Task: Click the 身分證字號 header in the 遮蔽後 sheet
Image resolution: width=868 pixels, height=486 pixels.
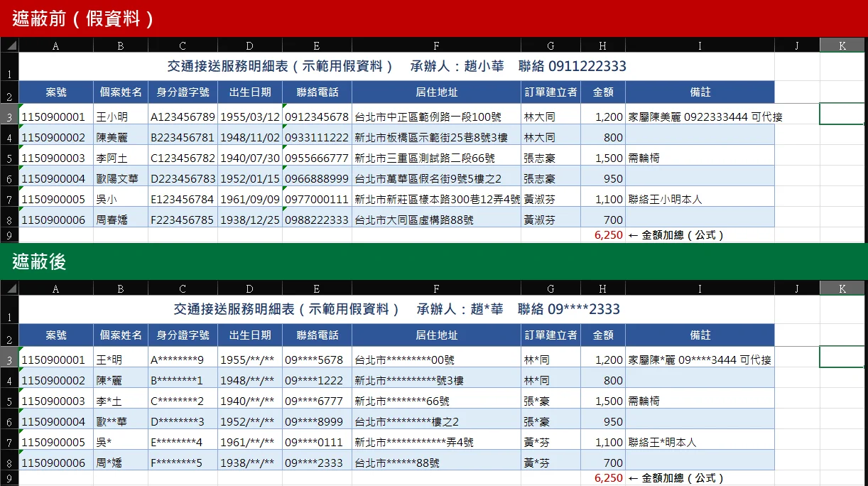Action: [183, 335]
